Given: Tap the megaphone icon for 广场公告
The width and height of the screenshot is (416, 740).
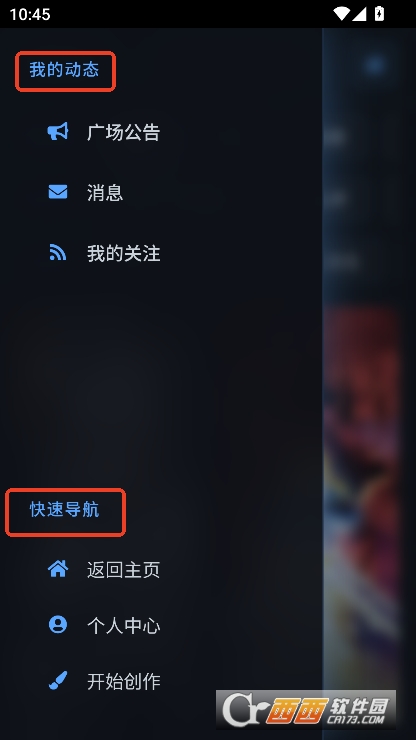Looking at the screenshot, I should point(58,132).
